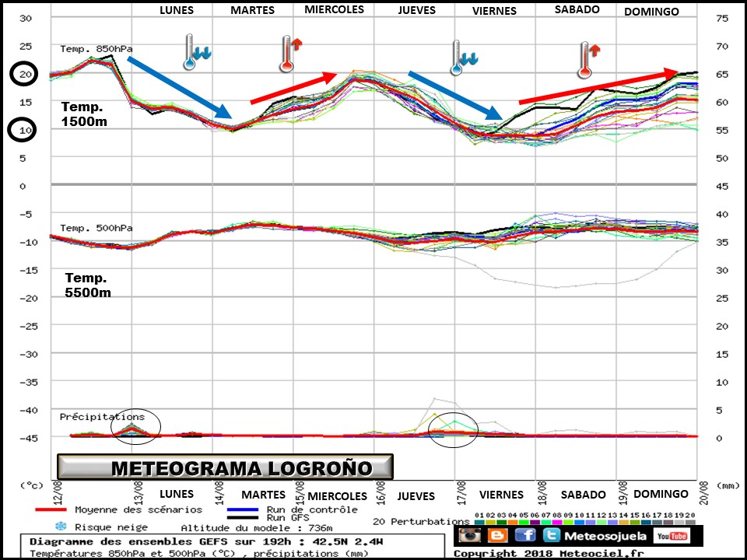Click the red Moyenne des scénarios legend line

[51, 510]
